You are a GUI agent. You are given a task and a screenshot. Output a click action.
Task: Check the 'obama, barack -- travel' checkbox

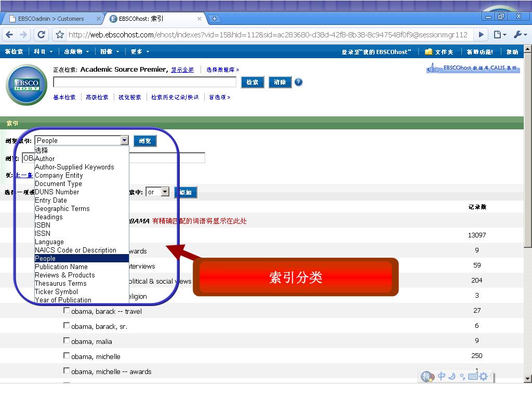66,311
